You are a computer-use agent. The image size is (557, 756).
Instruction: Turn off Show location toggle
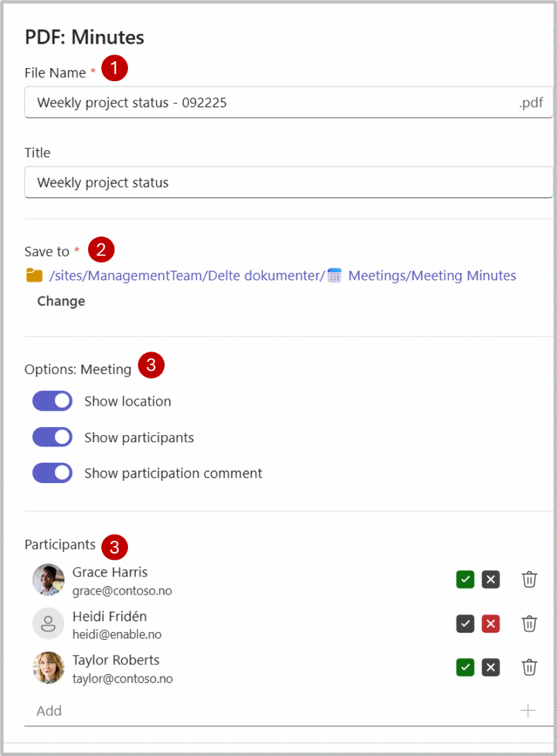[52, 401]
